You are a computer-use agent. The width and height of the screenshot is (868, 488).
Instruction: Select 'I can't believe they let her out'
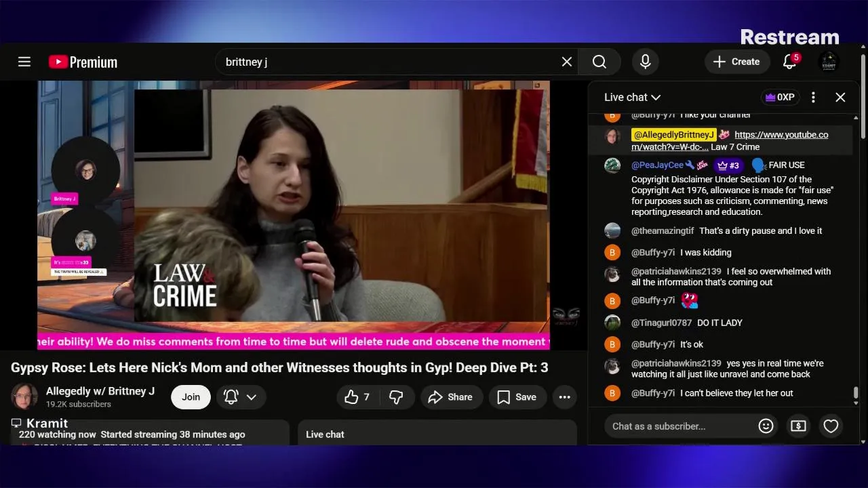[736, 393]
